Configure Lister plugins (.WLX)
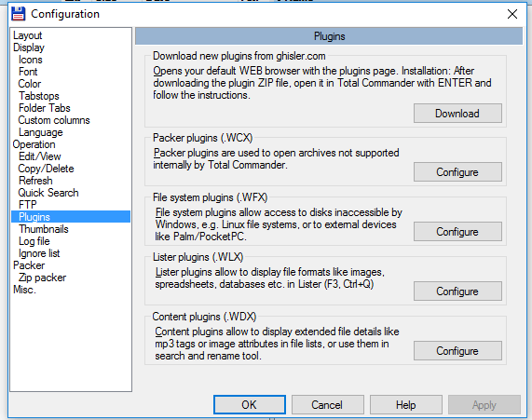 [x=457, y=291]
